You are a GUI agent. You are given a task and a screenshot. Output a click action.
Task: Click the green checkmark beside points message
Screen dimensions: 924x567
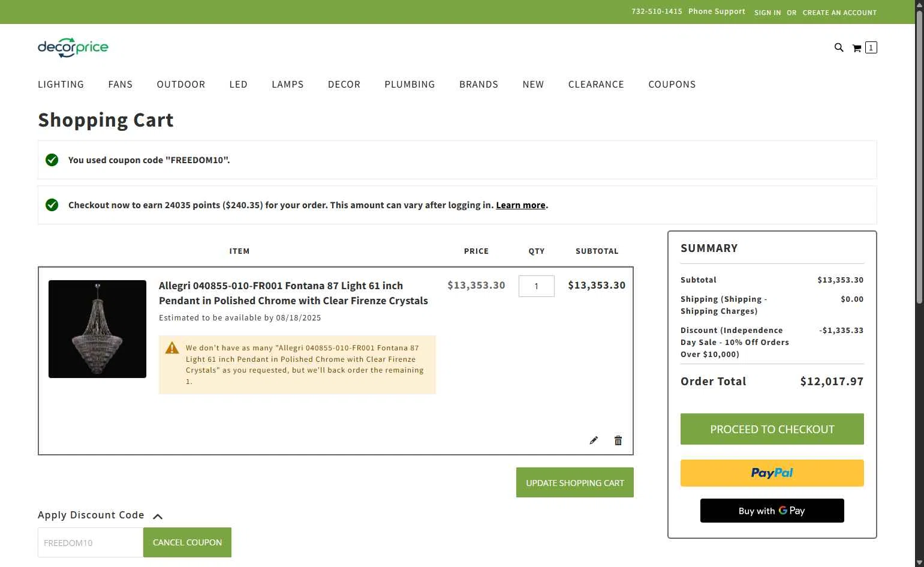52,205
